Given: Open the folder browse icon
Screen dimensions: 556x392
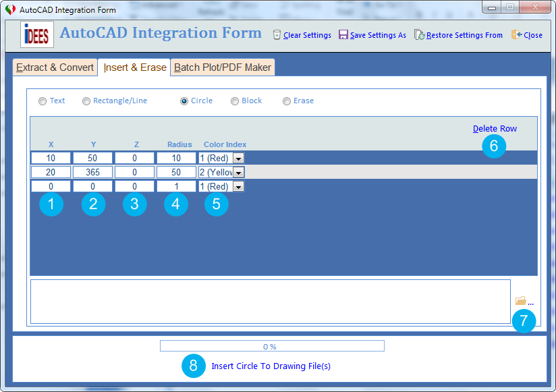Looking at the screenshot, I should click(521, 301).
